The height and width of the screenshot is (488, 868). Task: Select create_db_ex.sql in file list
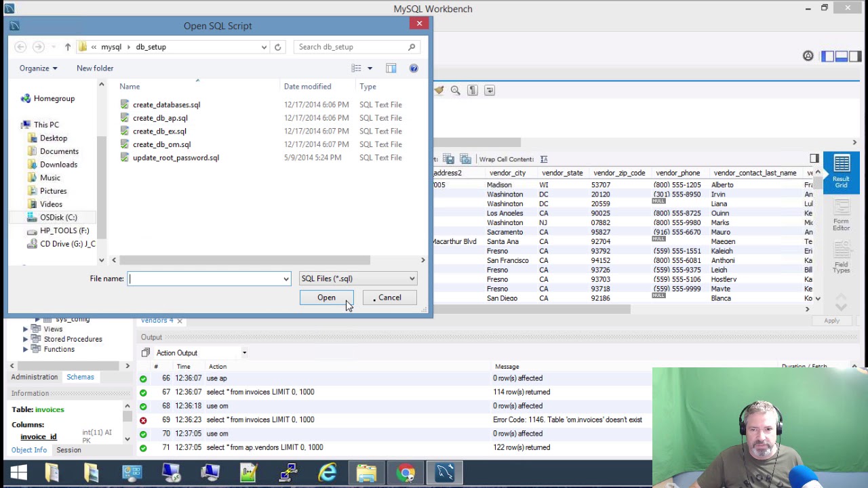pyautogui.click(x=159, y=131)
